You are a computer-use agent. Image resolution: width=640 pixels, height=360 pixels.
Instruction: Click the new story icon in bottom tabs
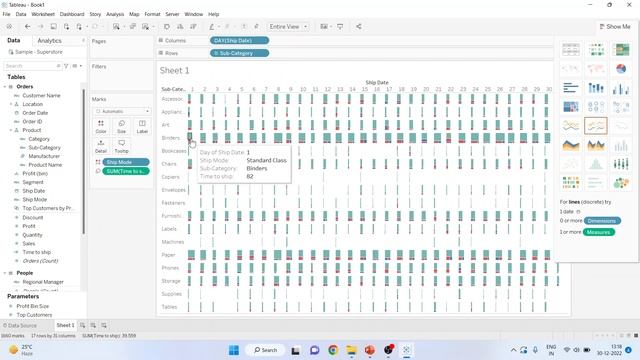[104, 325]
